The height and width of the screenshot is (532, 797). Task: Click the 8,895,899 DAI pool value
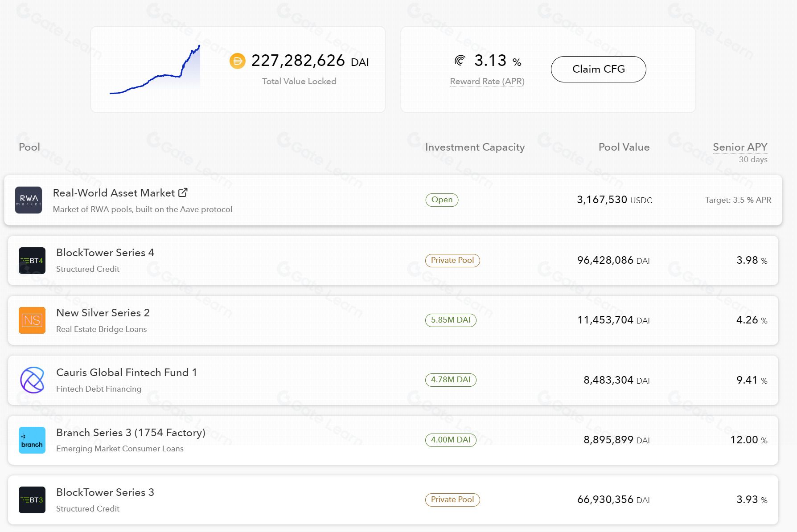(617, 440)
